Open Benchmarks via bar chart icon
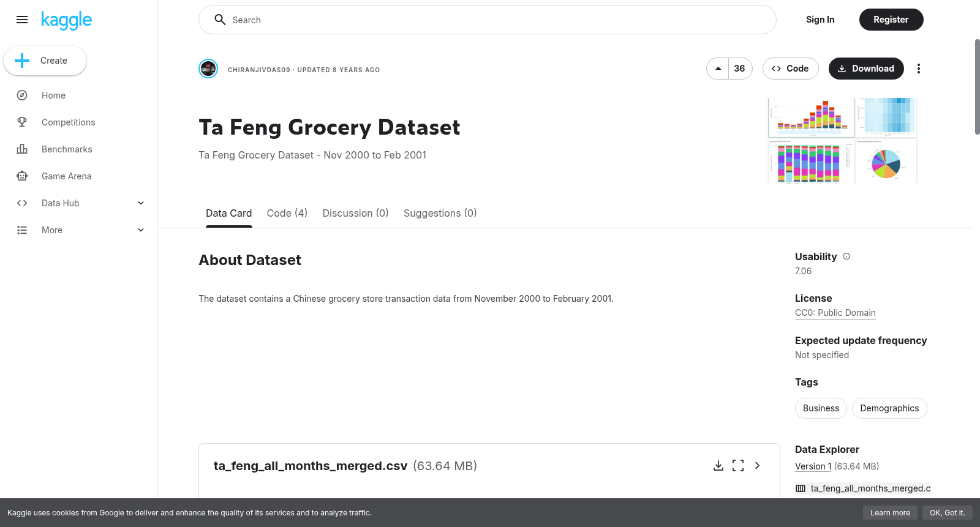This screenshot has width=980, height=527. tap(22, 149)
